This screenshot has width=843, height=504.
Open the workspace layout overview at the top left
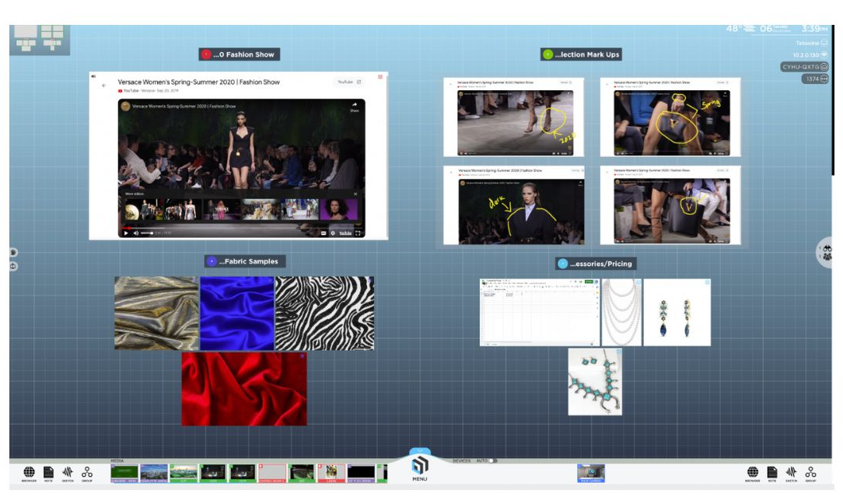[39, 39]
